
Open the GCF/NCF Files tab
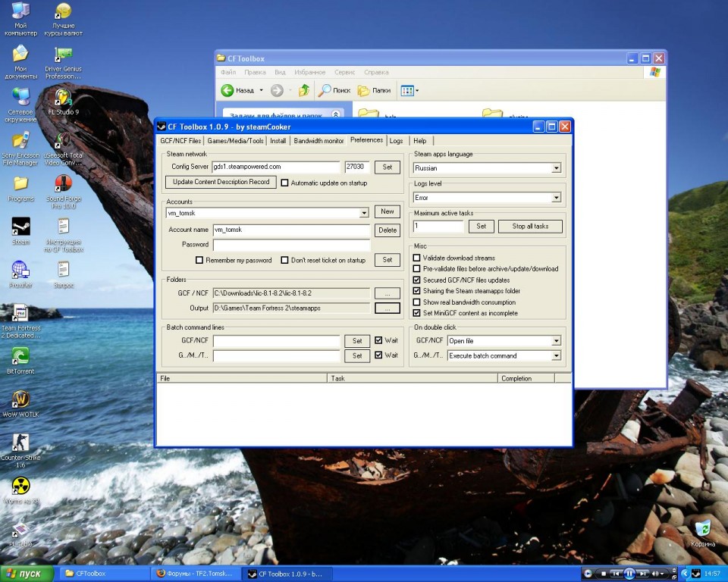[180, 140]
